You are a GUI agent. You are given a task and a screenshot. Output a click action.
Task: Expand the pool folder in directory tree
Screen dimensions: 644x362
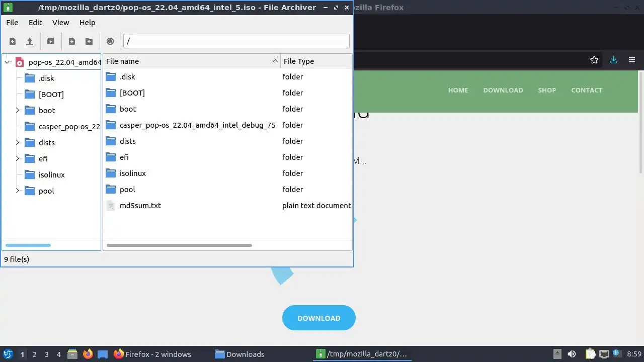pos(17,191)
